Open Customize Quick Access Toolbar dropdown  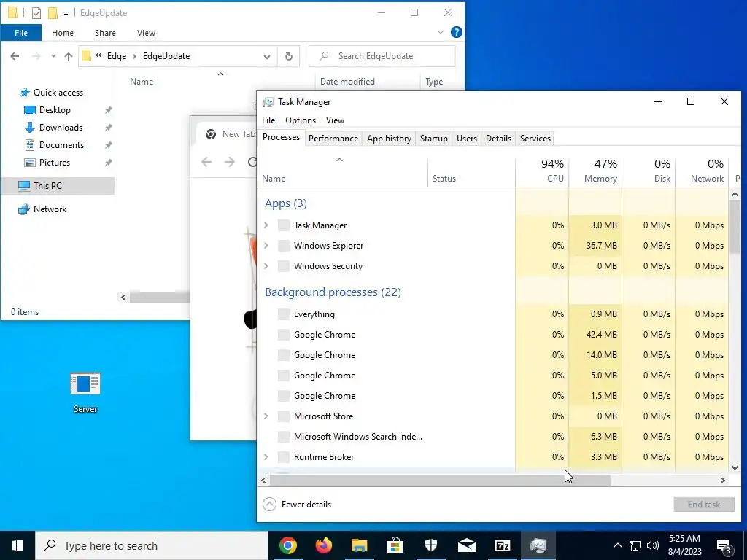pos(66,13)
